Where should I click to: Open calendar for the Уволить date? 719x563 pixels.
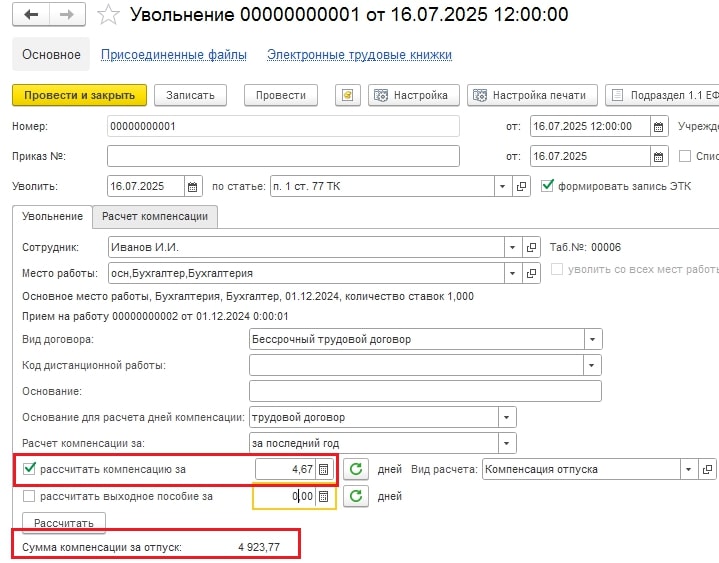[193, 187]
